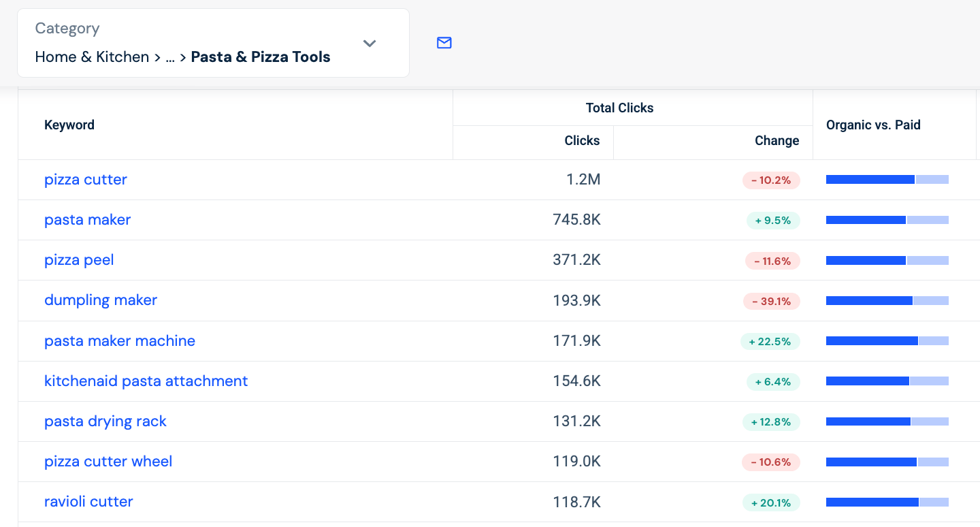Image resolution: width=980 pixels, height=527 pixels.
Task: Open the dumpling maker keyword
Action: pyautogui.click(x=101, y=300)
